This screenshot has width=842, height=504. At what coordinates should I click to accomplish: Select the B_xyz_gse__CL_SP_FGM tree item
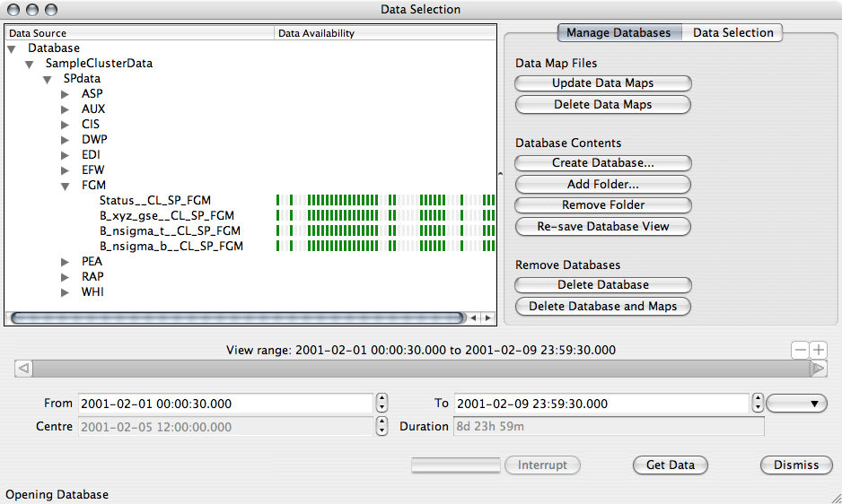click(x=167, y=216)
